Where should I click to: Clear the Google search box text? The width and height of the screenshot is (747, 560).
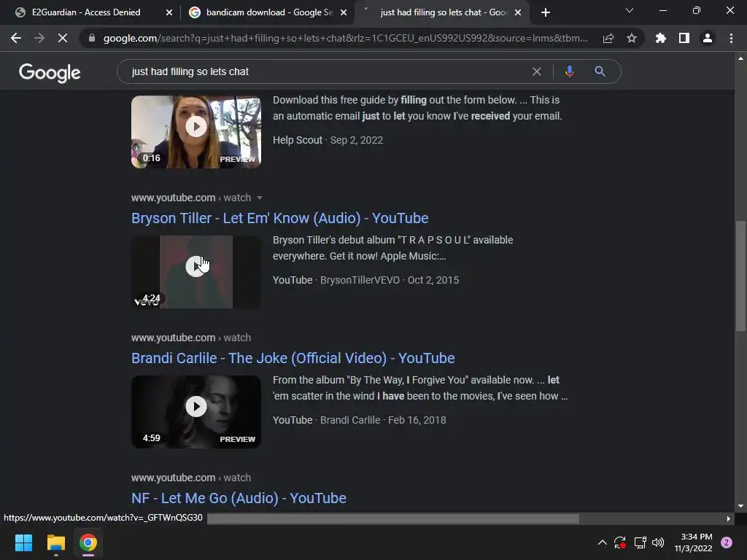coord(536,71)
